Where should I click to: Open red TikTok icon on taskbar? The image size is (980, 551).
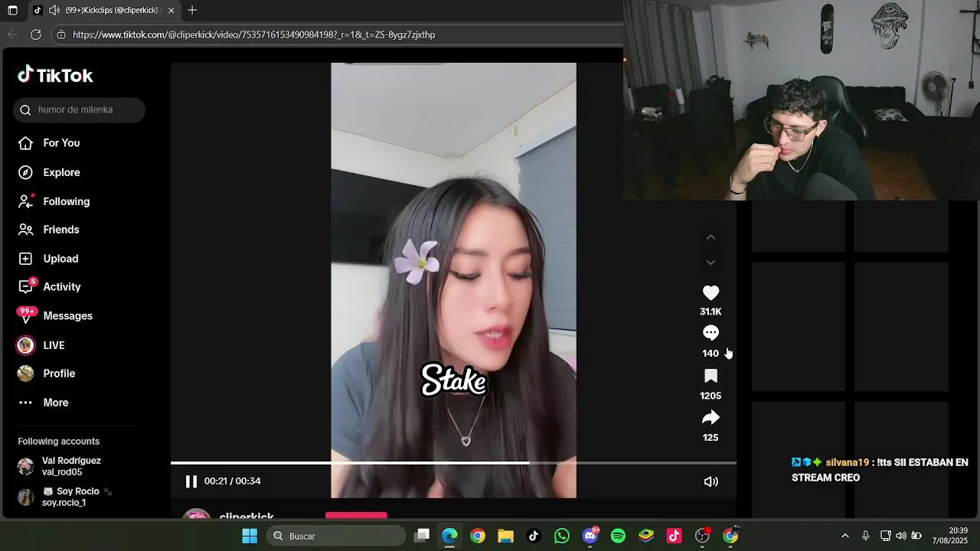674,536
